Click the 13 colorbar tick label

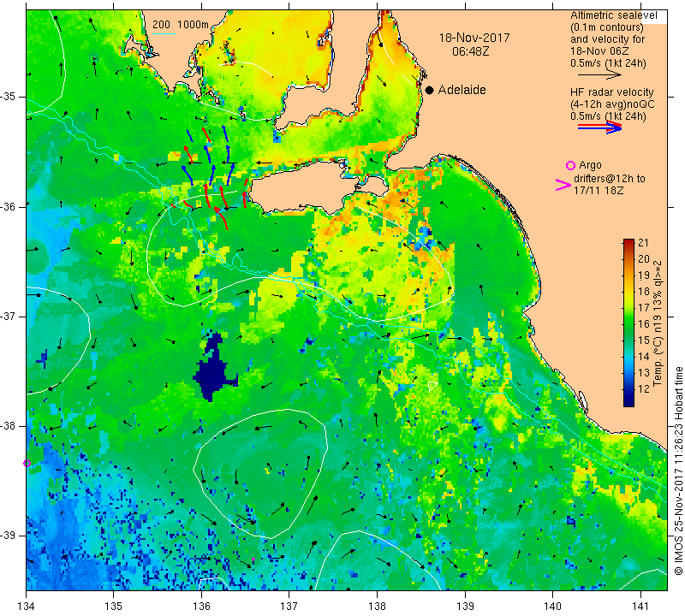pyautogui.click(x=644, y=372)
